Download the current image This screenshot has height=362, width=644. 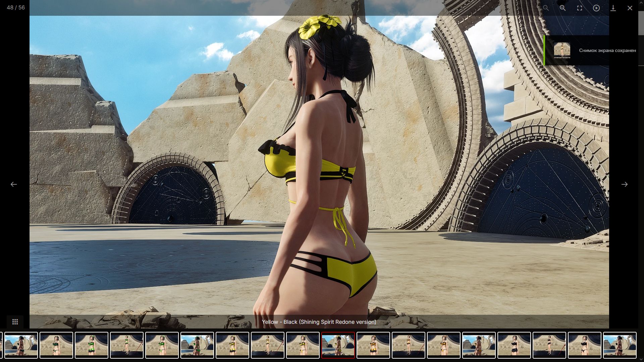click(x=613, y=8)
